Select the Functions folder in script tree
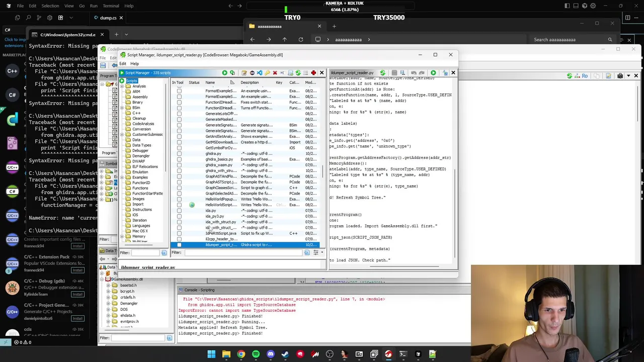This screenshot has height=362, width=644. 140,188
